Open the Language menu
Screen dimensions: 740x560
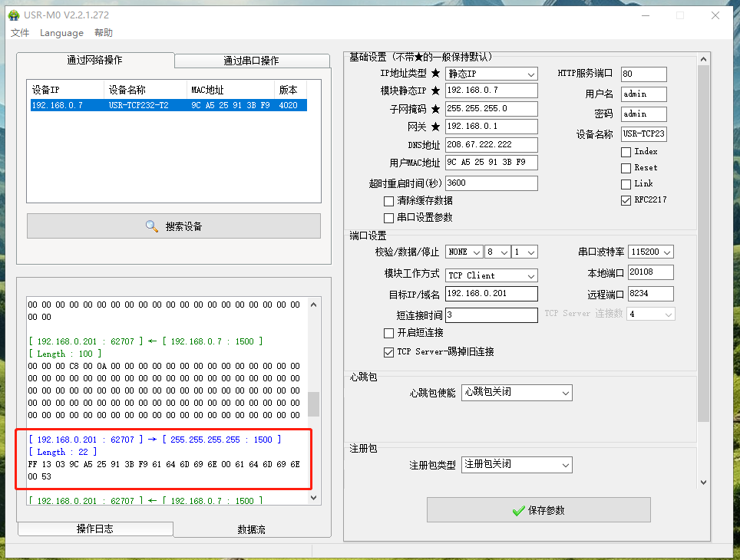click(61, 33)
